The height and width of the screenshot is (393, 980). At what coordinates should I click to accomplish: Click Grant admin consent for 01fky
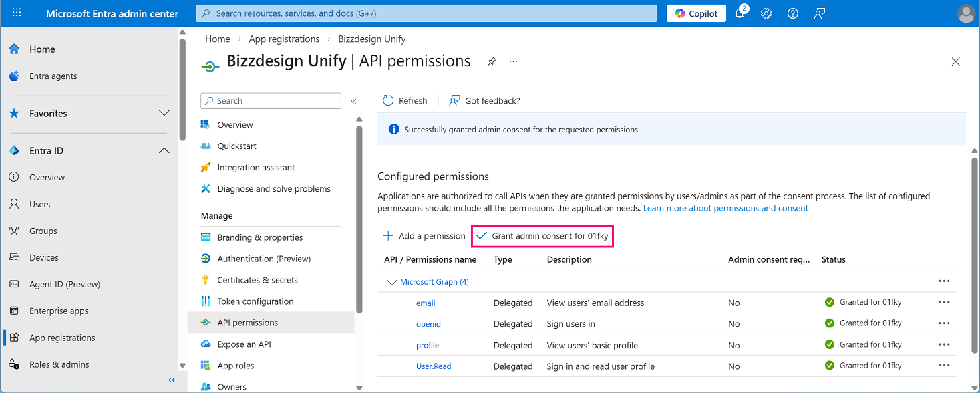542,236
